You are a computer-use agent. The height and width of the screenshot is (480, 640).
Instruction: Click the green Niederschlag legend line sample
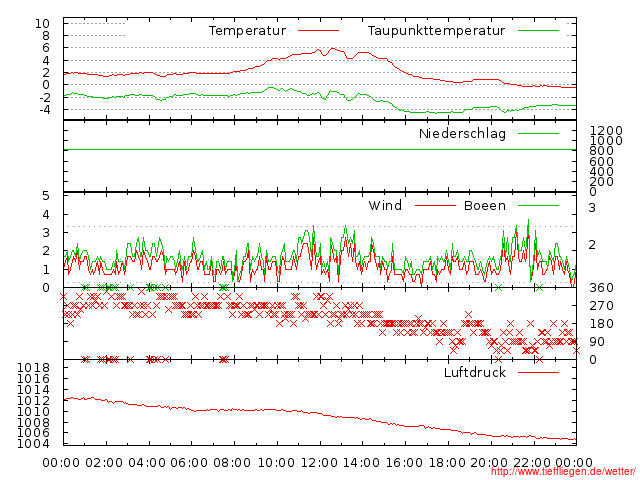tap(538, 133)
